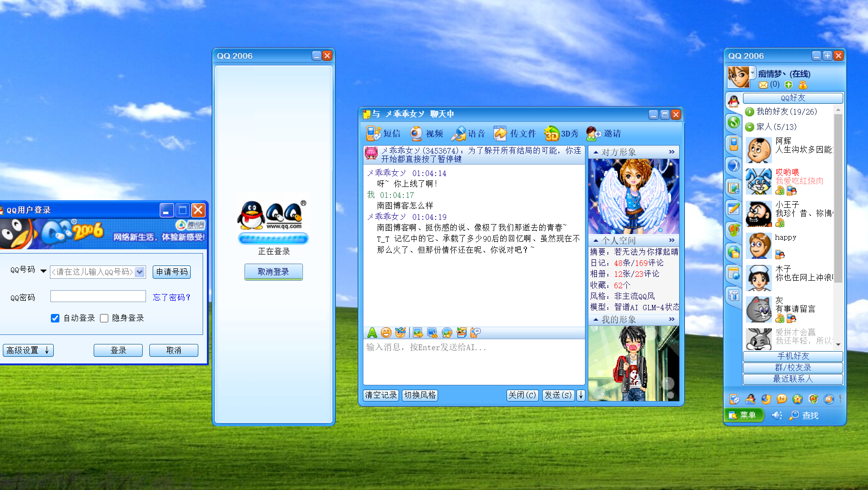The width and height of the screenshot is (868, 490).
Task: Open the emoticon smiley picker in chat
Action: (x=386, y=333)
